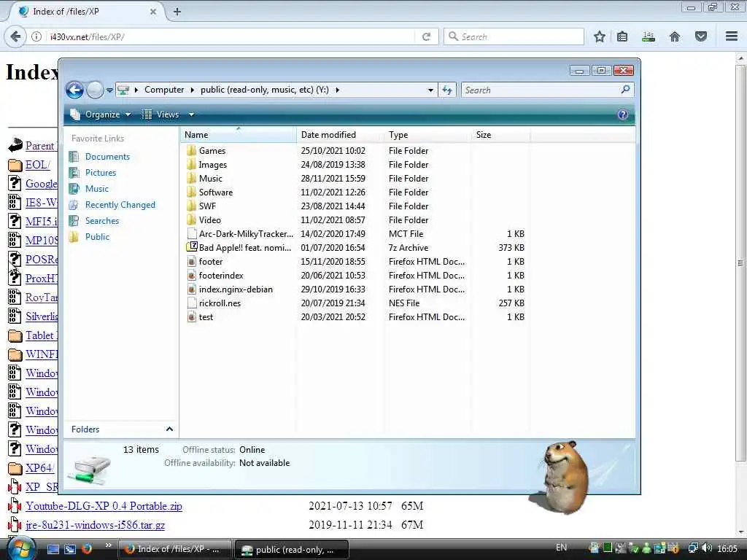Click the Firefox page vertical scrollbar

(x=740, y=262)
